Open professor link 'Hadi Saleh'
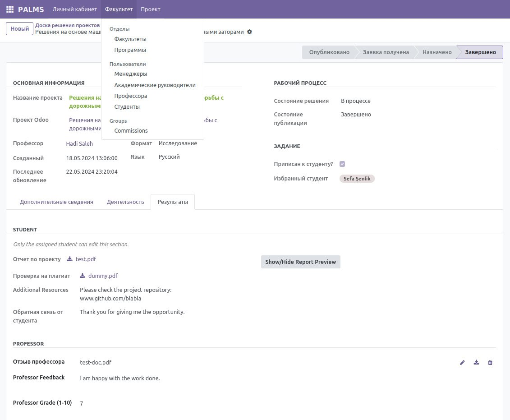510x420 pixels. (x=79, y=143)
